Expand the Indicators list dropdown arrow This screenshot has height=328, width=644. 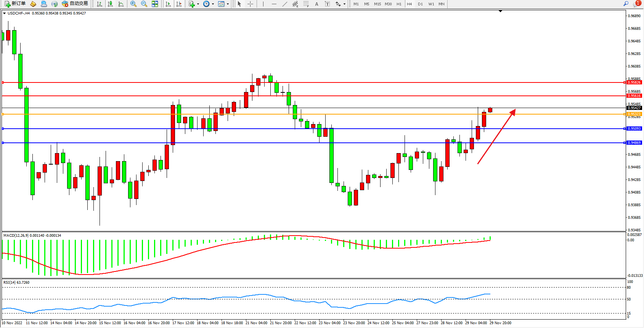click(x=198, y=4)
